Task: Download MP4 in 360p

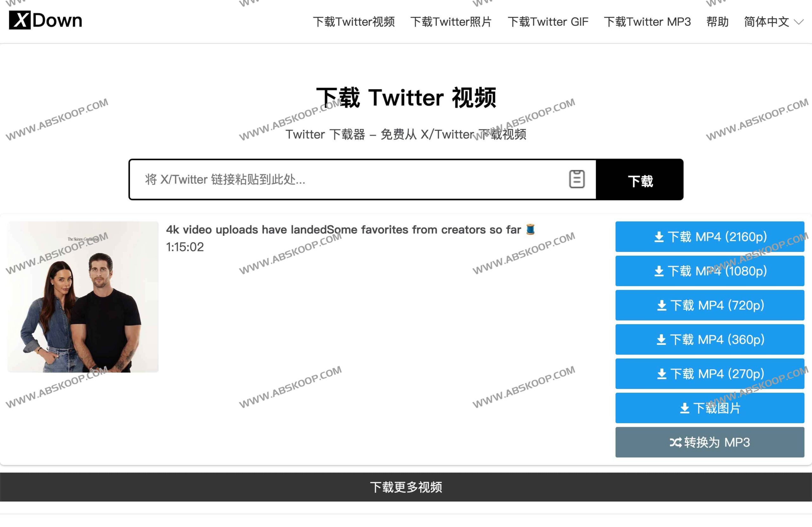Action: click(x=710, y=339)
